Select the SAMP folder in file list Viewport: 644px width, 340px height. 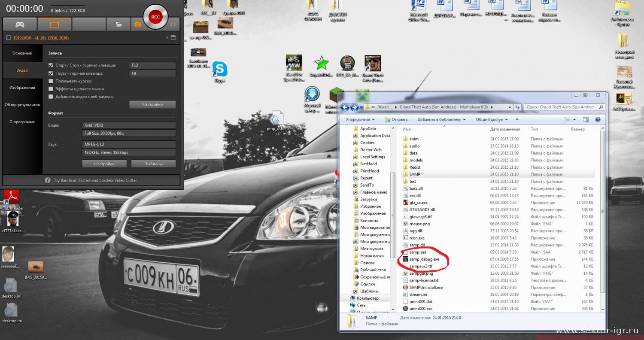[498, 174]
